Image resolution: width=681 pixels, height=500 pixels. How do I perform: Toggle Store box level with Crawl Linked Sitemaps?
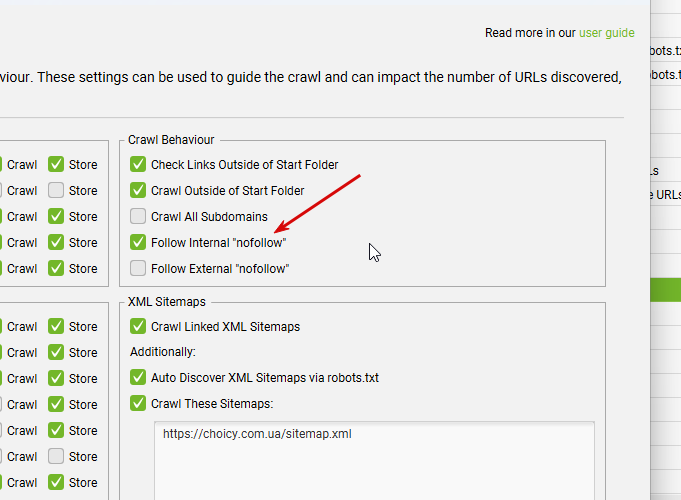(56, 327)
